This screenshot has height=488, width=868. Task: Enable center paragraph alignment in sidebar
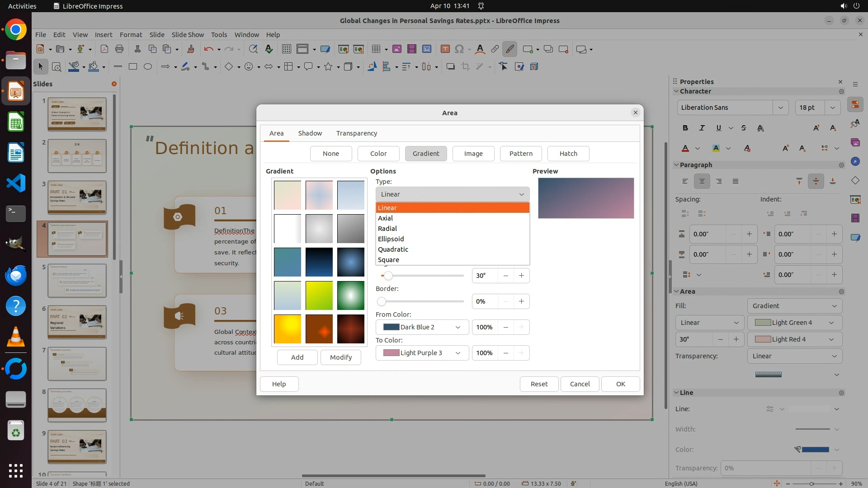point(702,181)
